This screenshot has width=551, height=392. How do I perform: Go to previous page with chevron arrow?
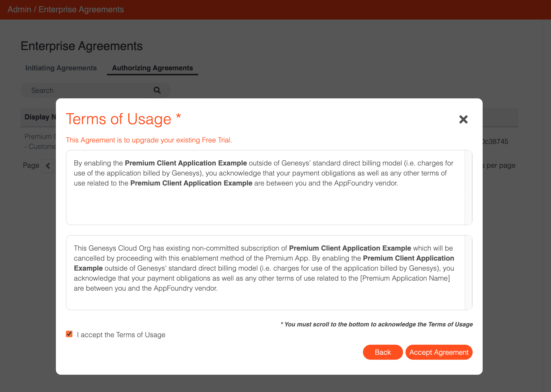48,166
